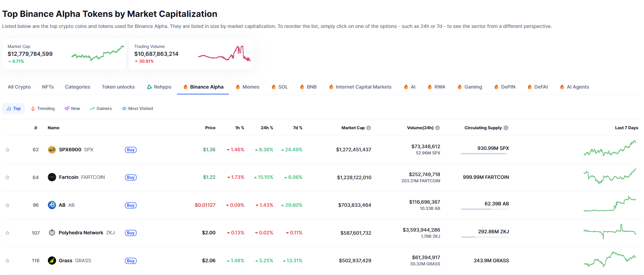Toggle the Grass watchlist star
This screenshot has width=644, height=275.
(x=7, y=261)
